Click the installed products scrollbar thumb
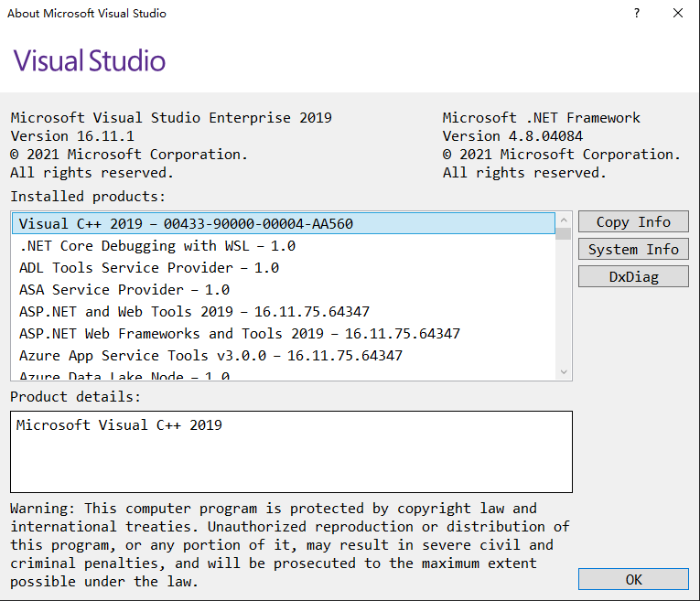This screenshot has height=601, width=700. (x=564, y=233)
